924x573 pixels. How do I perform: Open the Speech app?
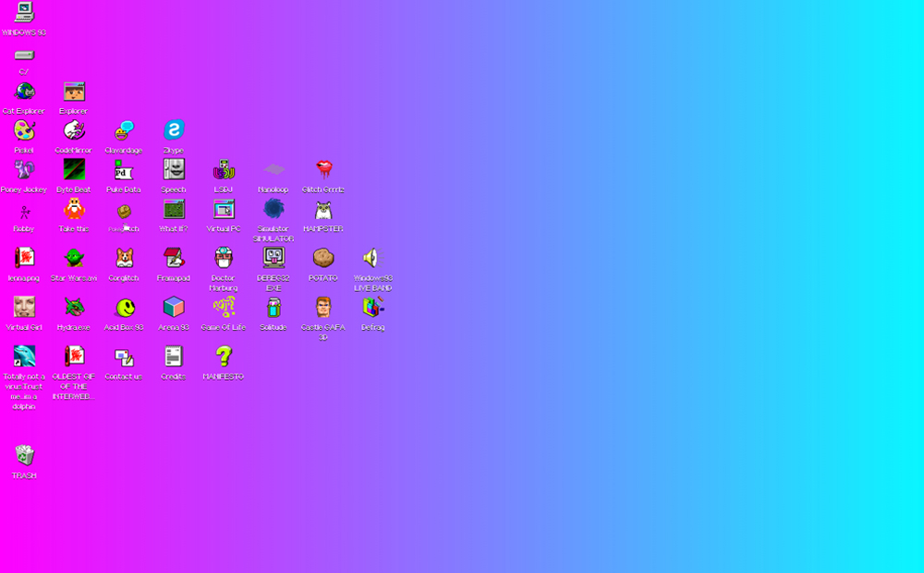click(x=174, y=170)
